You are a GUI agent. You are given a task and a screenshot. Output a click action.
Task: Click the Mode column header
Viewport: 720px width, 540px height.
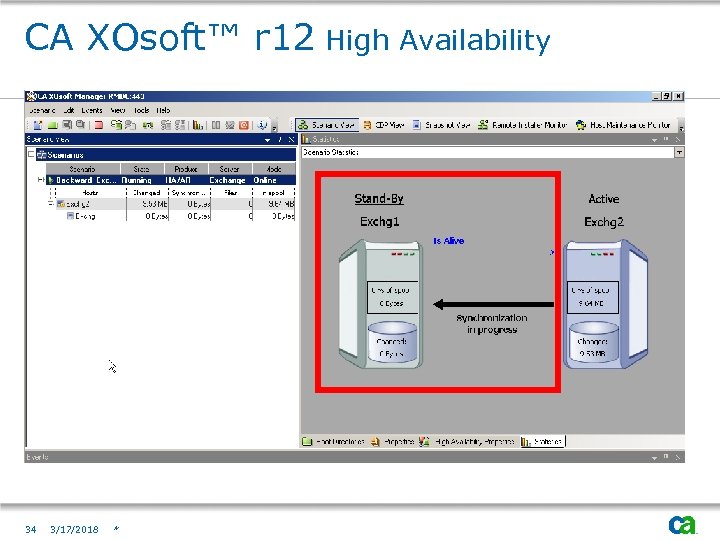(x=274, y=169)
